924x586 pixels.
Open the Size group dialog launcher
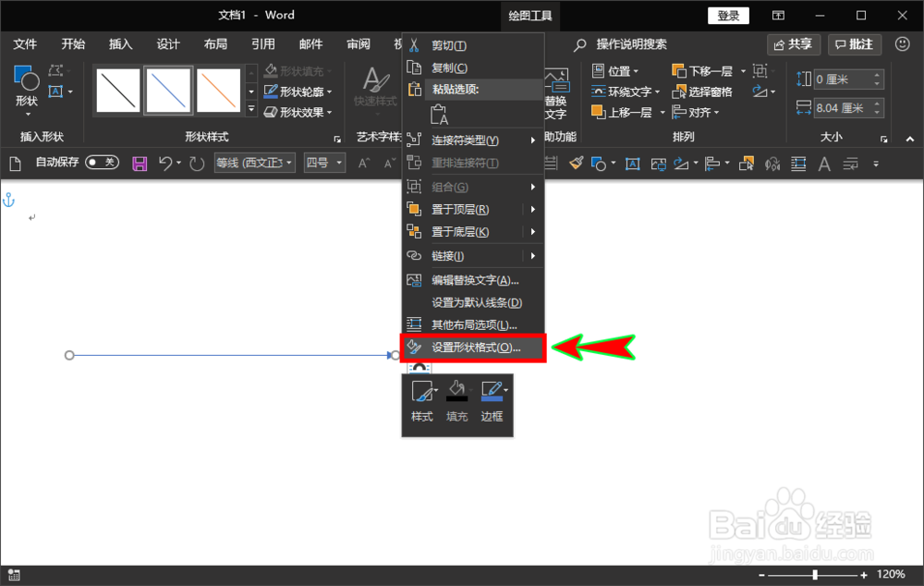click(884, 140)
